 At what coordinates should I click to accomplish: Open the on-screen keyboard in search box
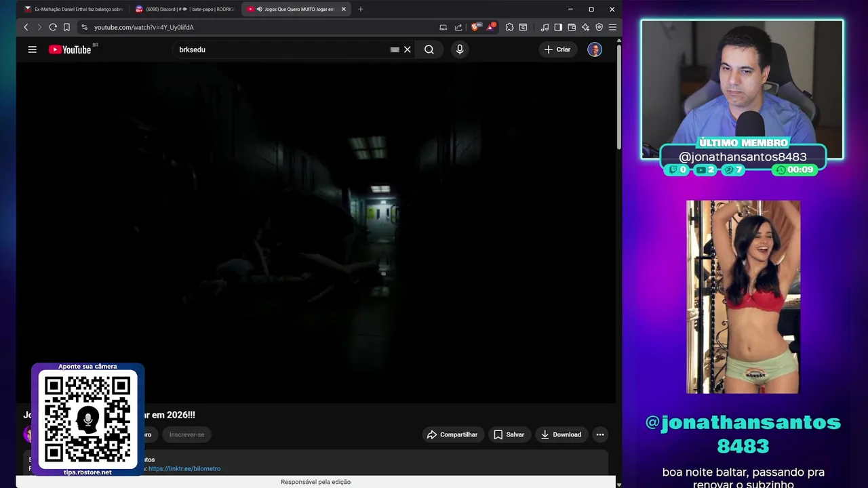tap(395, 49)
